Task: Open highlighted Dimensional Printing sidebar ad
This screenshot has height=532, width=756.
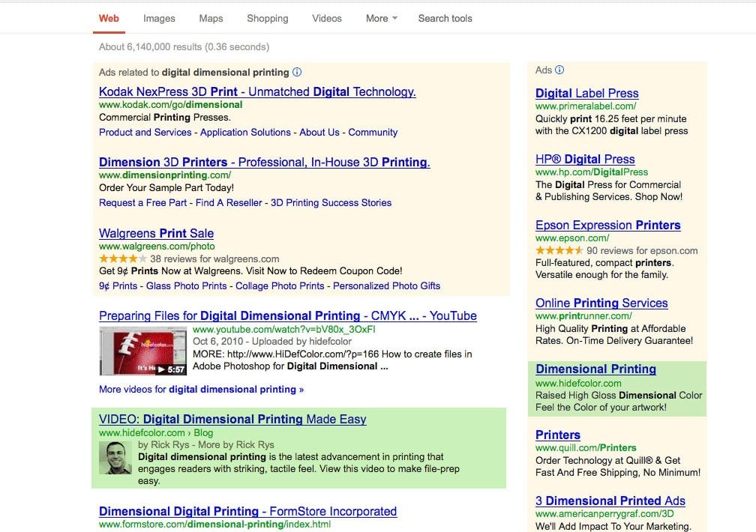Action: (x=595, y=369)
